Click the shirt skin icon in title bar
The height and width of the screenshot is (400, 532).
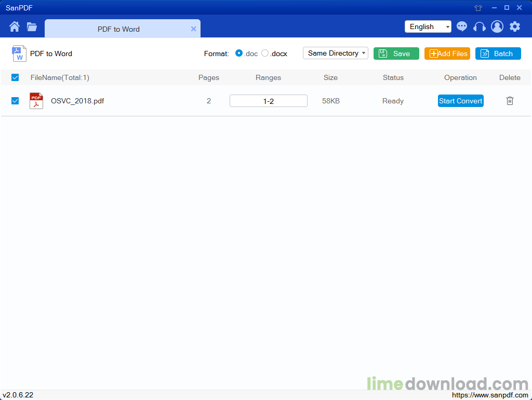[x=478, y=8]
